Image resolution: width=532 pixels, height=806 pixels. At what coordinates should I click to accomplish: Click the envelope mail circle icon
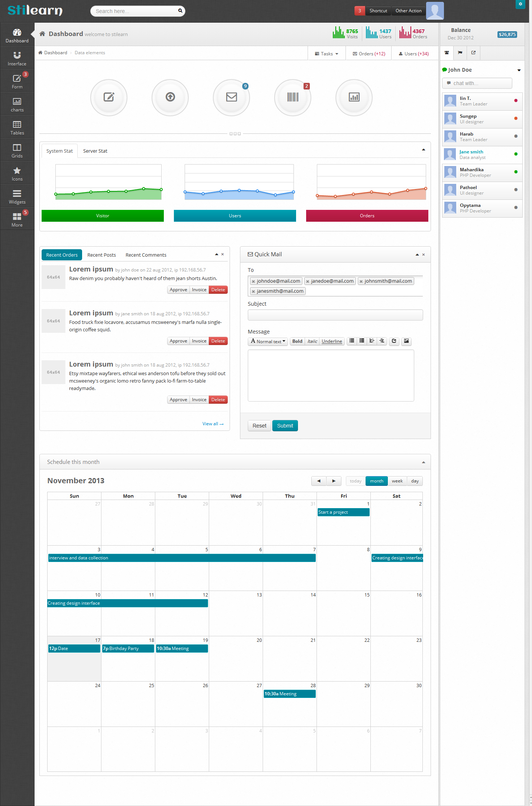(x=231, y=97)
